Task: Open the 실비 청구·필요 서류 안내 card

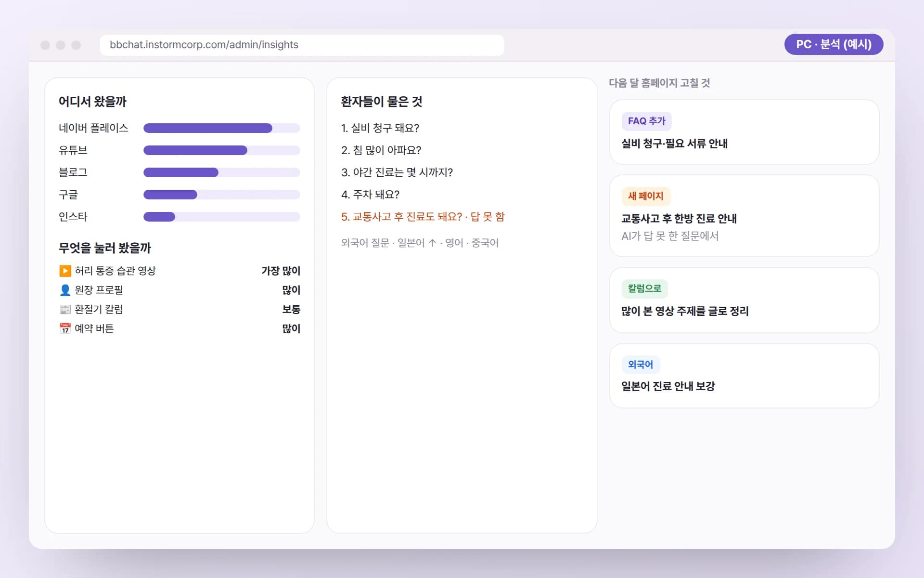Action: [744, 132]
